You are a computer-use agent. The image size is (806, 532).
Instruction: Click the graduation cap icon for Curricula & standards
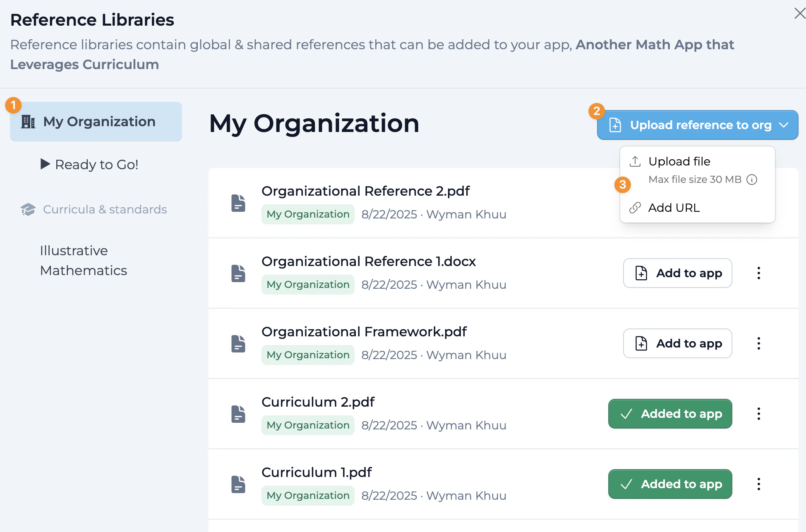27,209
